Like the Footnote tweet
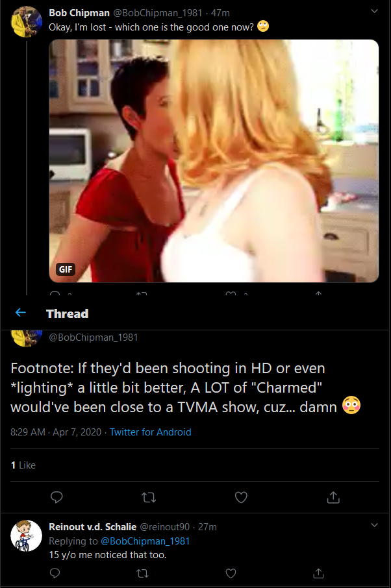Viewport: 391px width, 588px height. 241,497
